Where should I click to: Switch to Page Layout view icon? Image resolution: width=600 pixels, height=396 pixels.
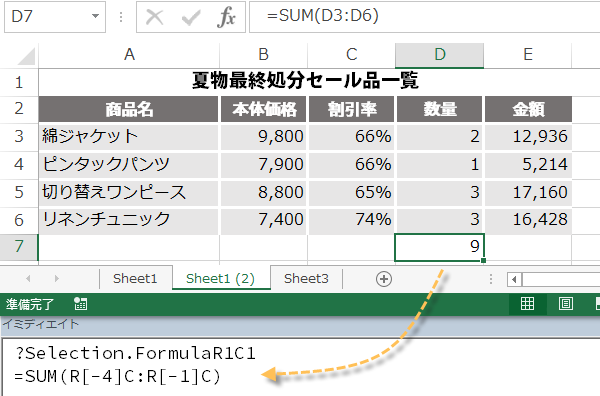point(566,304)
